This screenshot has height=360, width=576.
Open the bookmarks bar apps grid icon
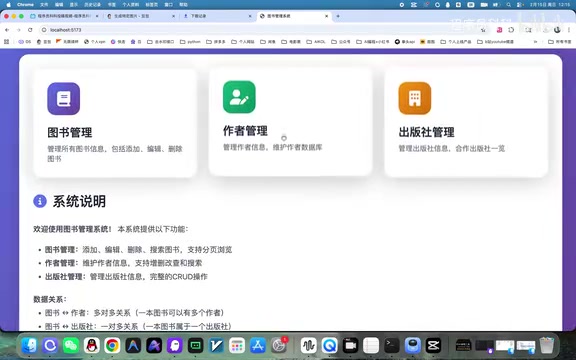click(6, 42)
